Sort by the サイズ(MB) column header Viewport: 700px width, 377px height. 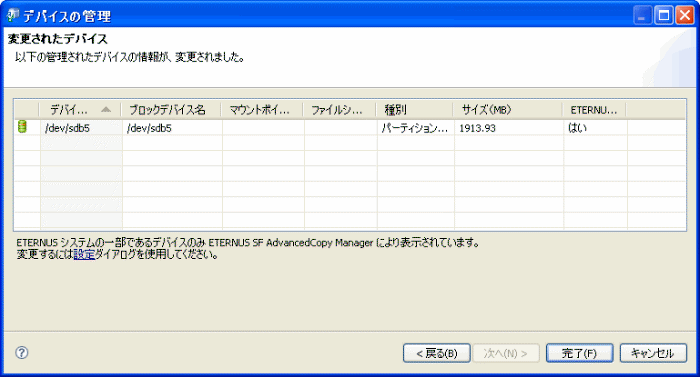[x=508, y=109]
